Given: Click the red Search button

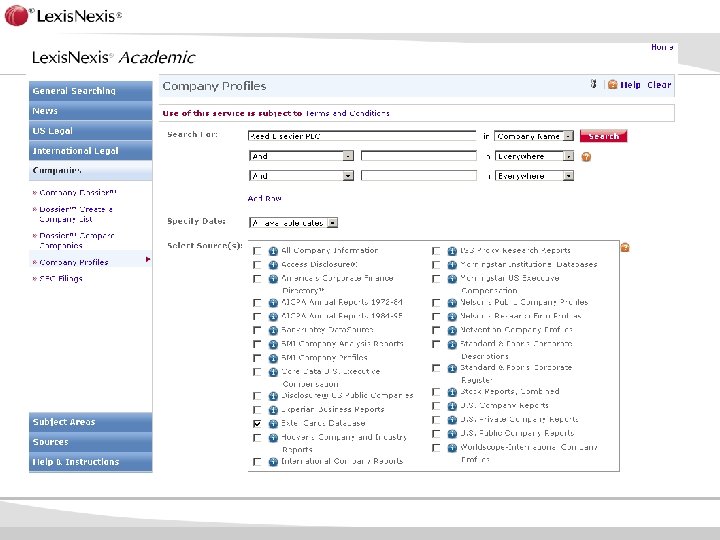Looking at the screenshot, I should (x=603, y=136).
